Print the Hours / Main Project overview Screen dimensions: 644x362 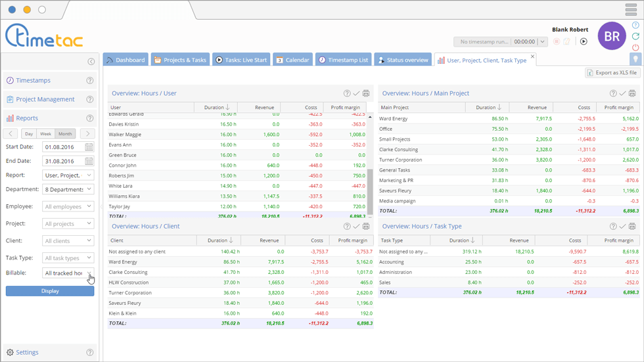pos(632,93)
